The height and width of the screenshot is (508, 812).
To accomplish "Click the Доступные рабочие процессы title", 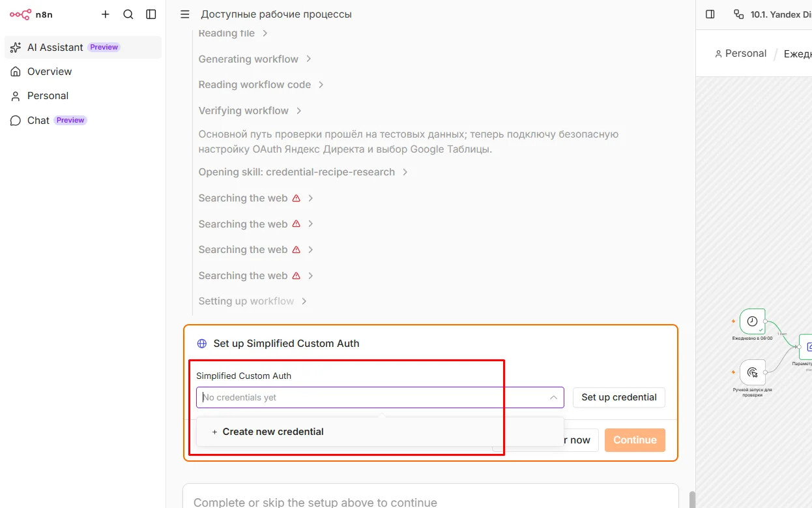I will pyautogui.click(x=276, y=14).
